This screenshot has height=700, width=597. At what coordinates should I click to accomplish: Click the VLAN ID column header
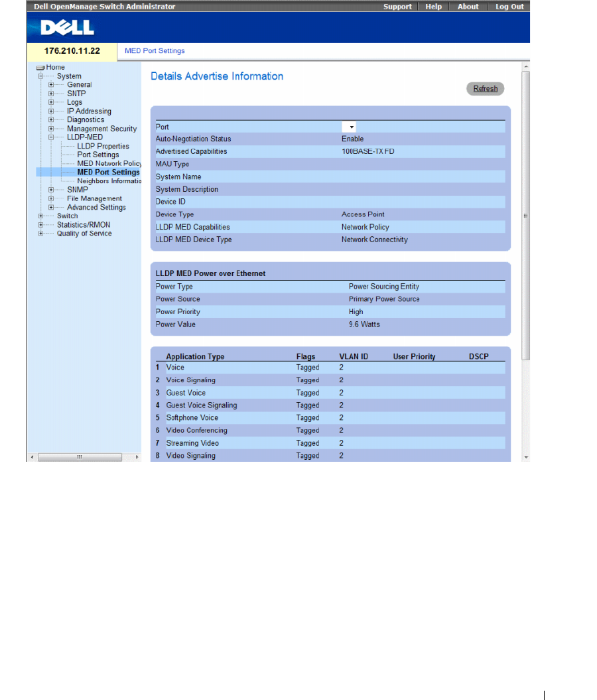click(x=354, y=356)
